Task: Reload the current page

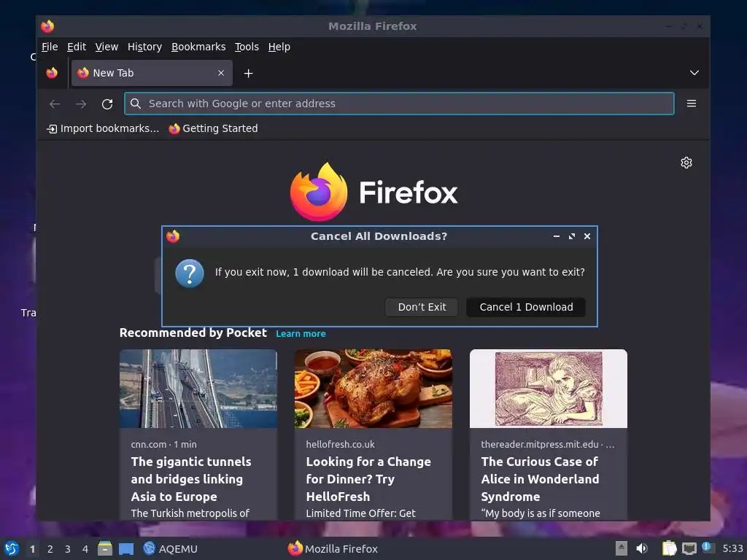Action: [x=107, y=104]
